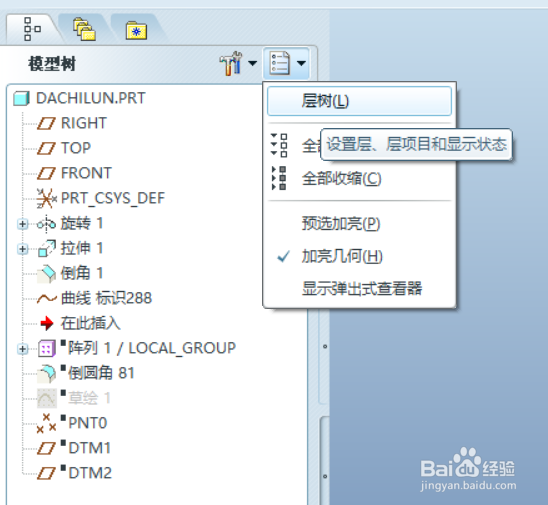Click the DTM1 datum plane icon
Viewport: 548px width, 505px height.
coord(46,448)
